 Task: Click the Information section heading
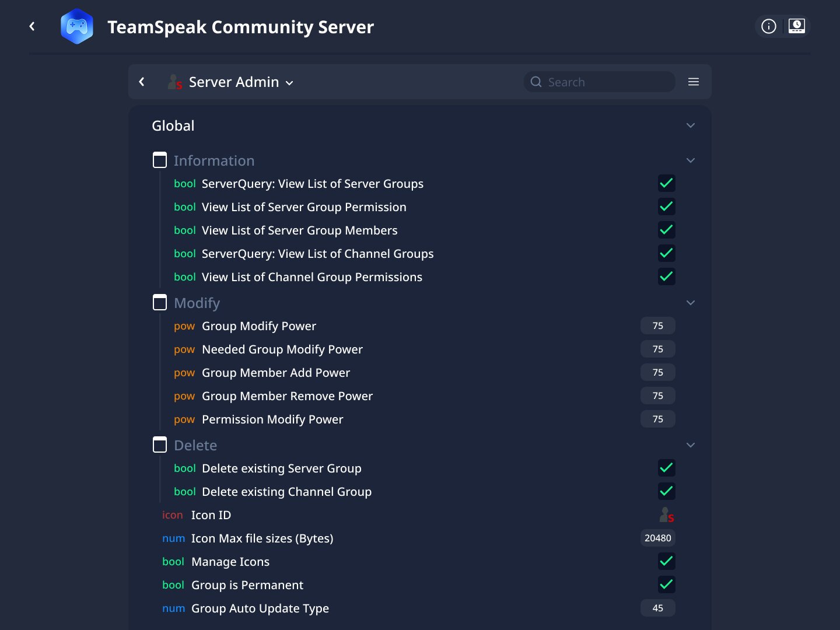[214, 160]
